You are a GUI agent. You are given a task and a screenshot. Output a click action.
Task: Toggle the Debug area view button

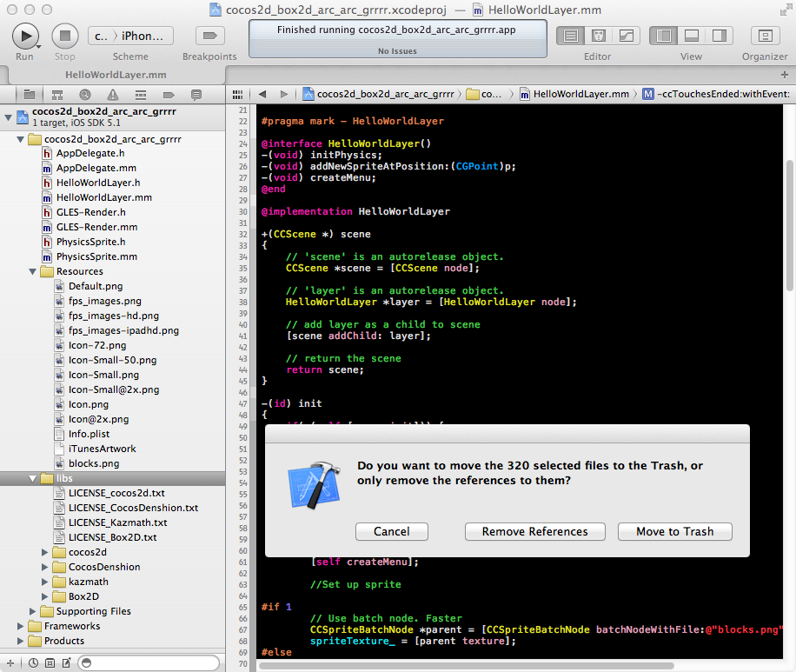[692, 36]
